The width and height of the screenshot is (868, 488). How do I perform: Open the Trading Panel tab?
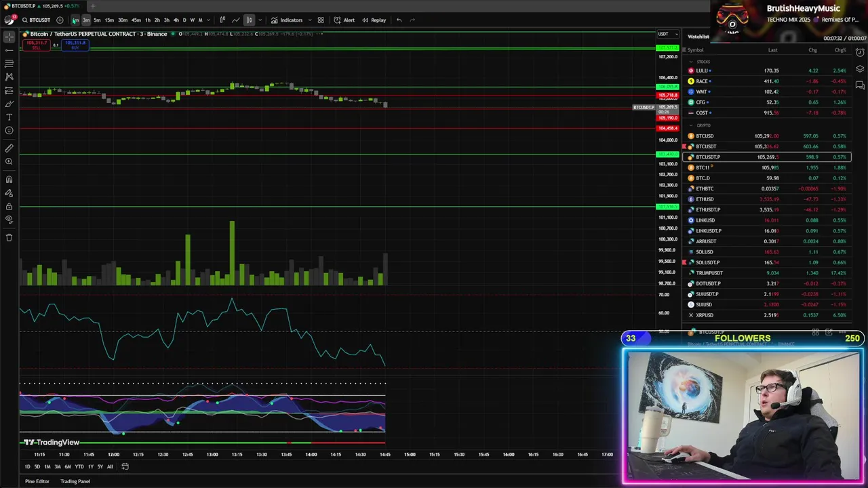(x=75, y=481)
